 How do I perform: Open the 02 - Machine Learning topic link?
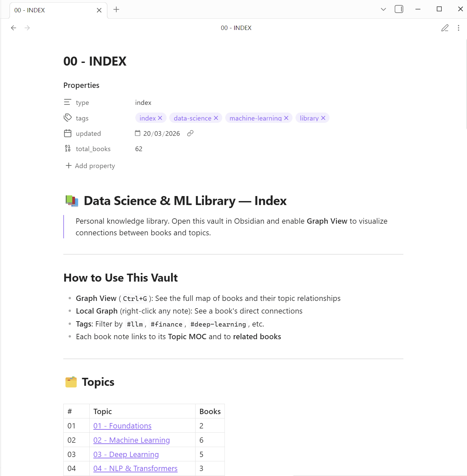pos(132,440)
